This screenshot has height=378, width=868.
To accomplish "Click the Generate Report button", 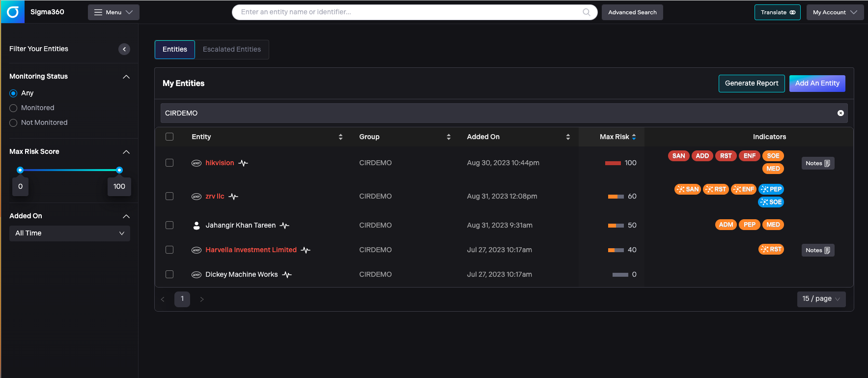I will [752, 84].
